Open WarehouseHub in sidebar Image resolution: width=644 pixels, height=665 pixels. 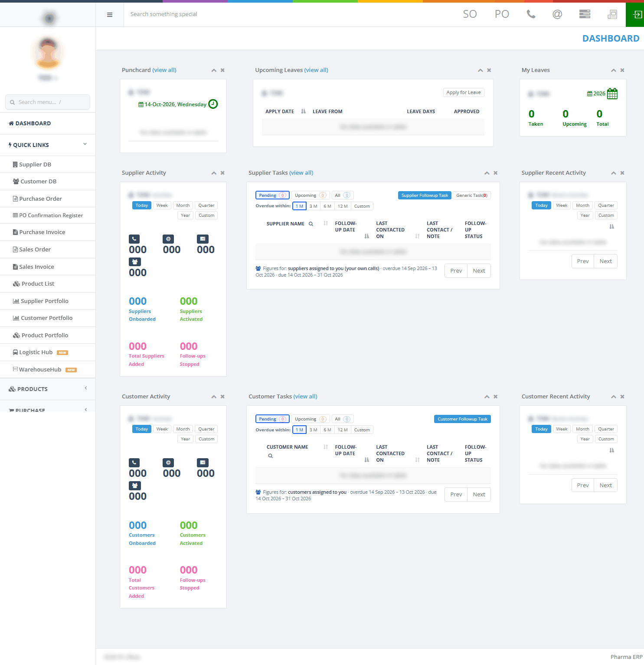tap(48, 370)
